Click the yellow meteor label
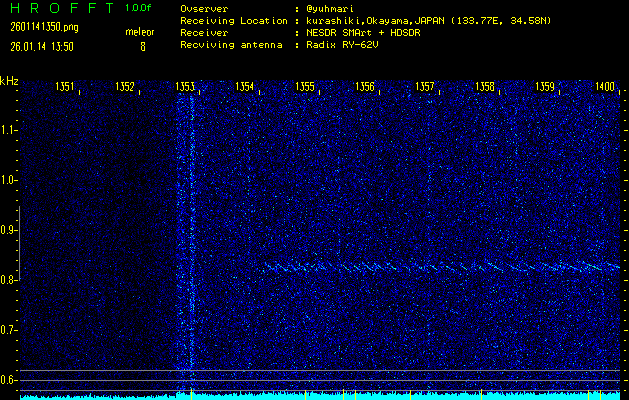 click(x=139, y=32)
